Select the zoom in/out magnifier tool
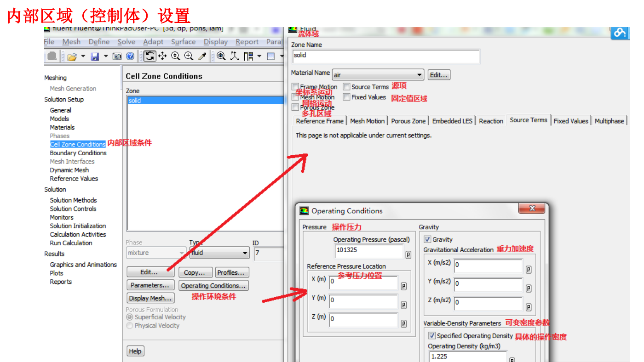644x362 pixels. (x=175, y=56)
